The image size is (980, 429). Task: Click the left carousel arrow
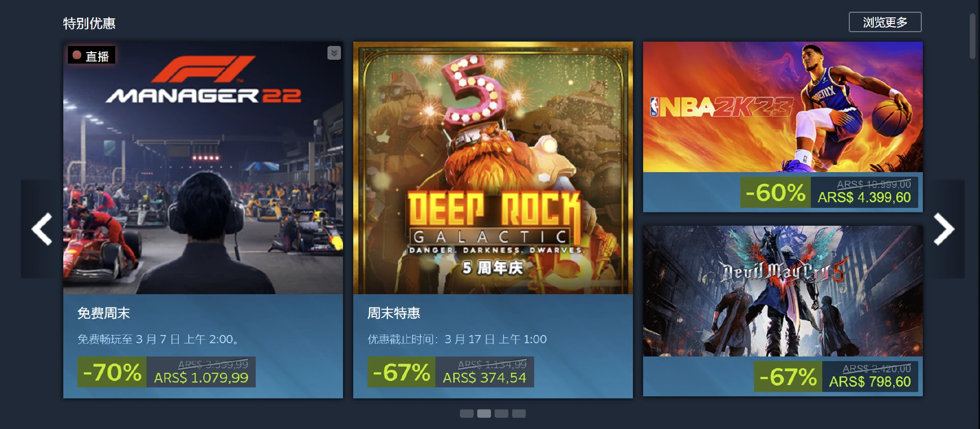(42, 229)
